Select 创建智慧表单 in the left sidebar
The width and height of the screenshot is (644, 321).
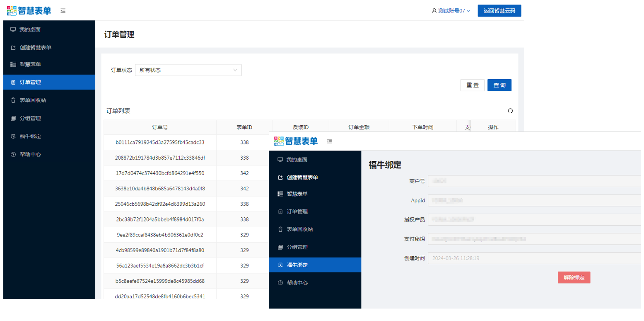(x=35, y=48)
